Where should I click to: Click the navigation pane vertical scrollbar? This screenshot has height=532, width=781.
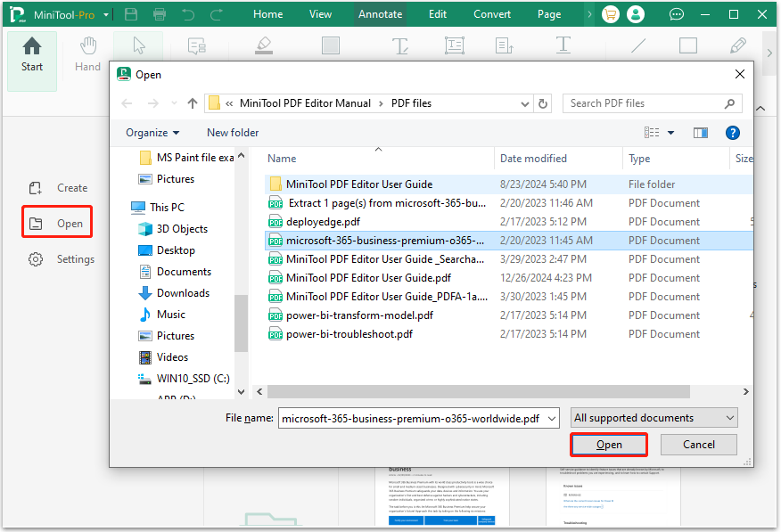[241, 323]
